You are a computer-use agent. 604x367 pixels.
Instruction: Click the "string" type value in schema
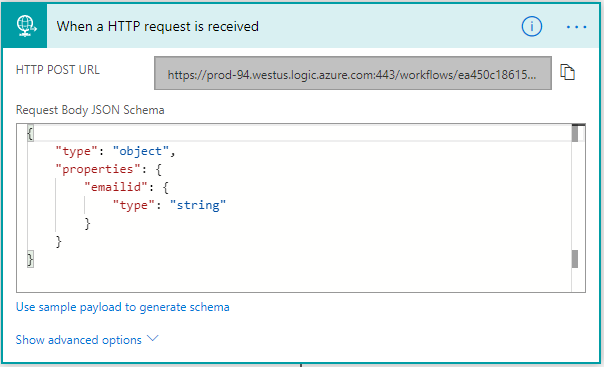(x=198, y=205)
